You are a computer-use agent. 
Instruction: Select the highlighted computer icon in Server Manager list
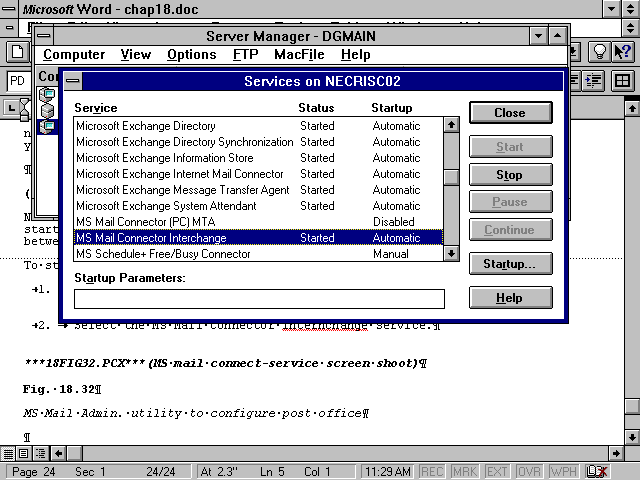(x=47, y=126)
